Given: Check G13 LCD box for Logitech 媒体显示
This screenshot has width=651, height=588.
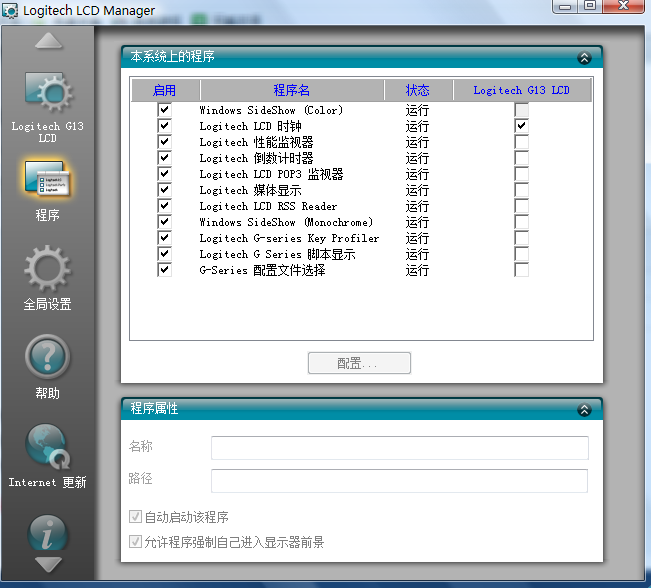Looking at the screenshot, I should (521, 190).
